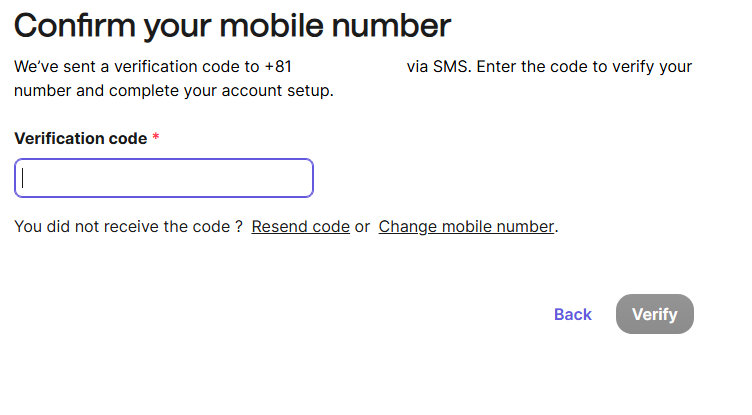Image resolution: width=752 pixels, height=415 pixels.
Task: Click the Resend code link
Action: click(300, 226)
